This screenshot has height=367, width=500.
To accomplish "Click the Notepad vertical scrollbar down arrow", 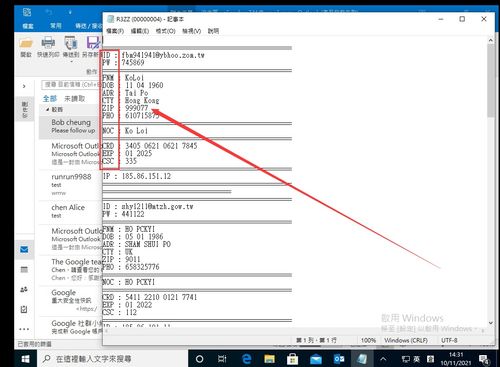I will click(x=491, y=323).
